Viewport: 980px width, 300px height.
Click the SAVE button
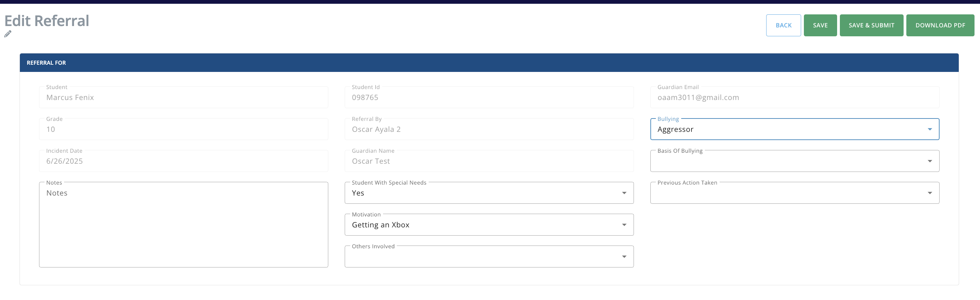[x=820, y=25]
